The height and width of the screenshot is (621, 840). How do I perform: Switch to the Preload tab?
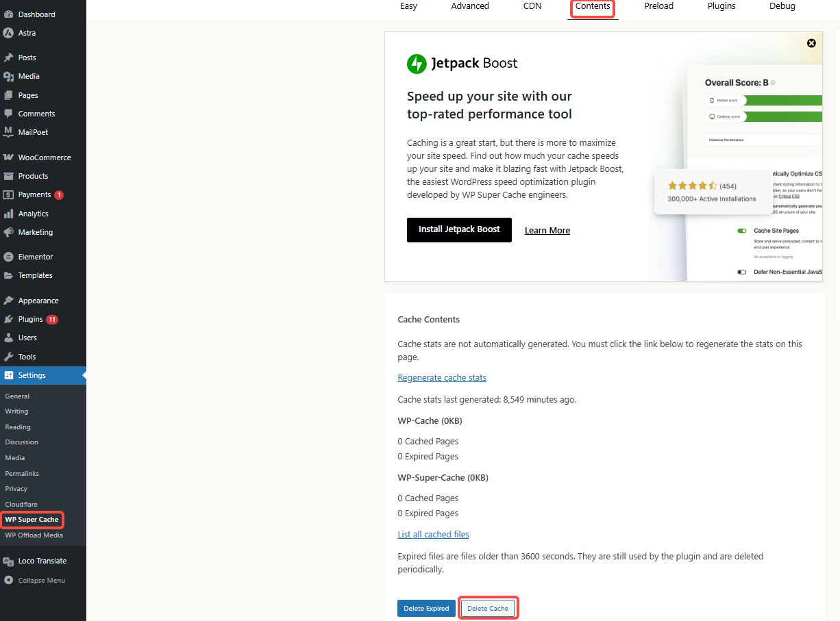click(658, 6)
